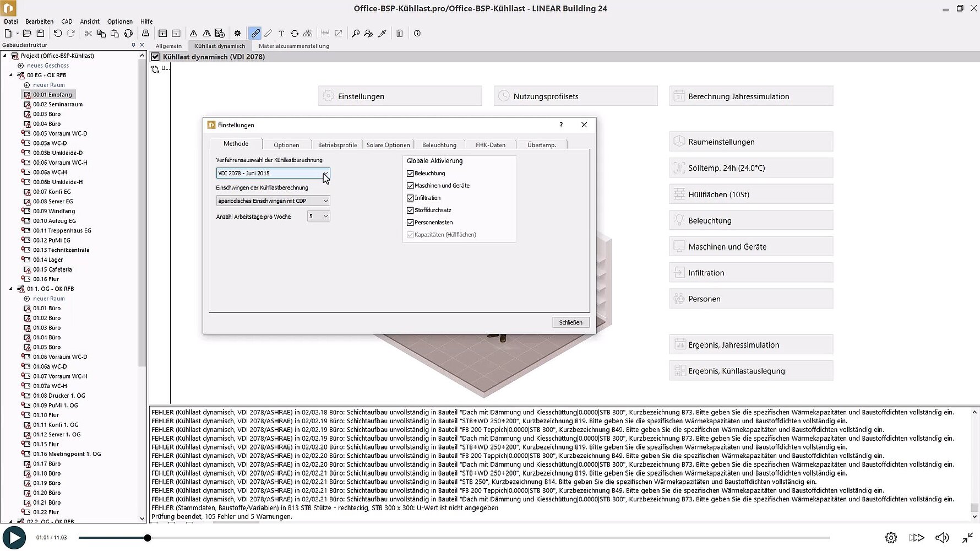The width and height of the screenshot is (980, 551).
Task: Click the settings gear icon in toolbar
Action: click(237, 34)
